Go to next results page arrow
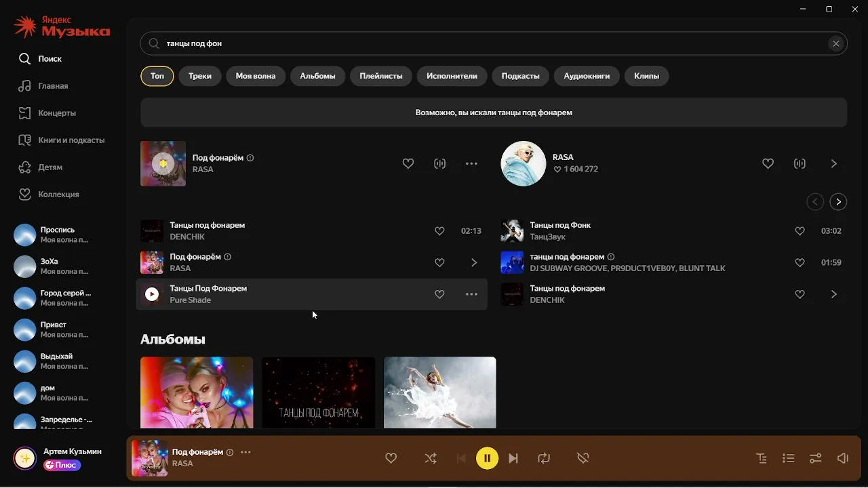 coord(839,202)
